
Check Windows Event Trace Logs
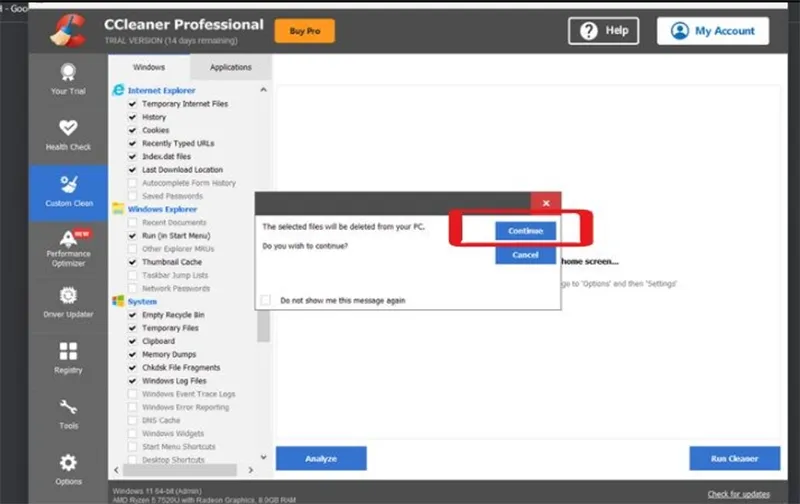132,394
